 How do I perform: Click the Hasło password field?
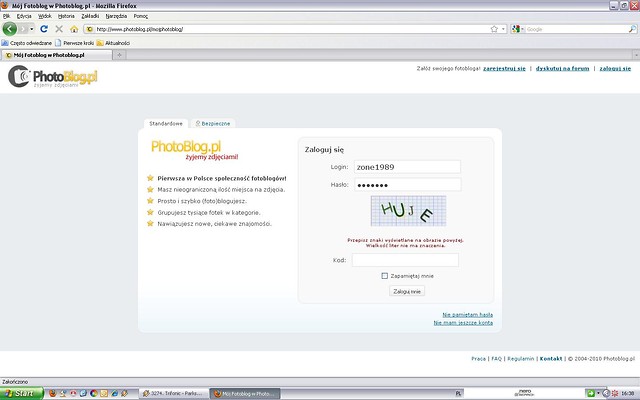tap(407, 184)
